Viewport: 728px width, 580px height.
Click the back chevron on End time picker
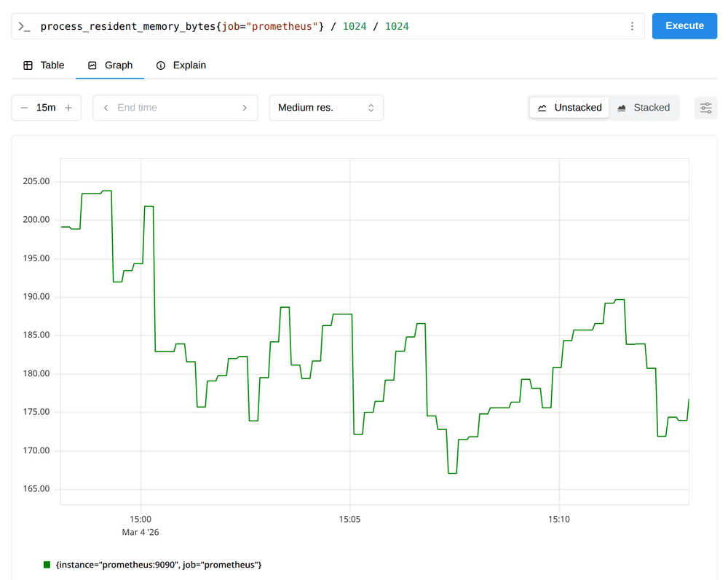coord(106,107)
